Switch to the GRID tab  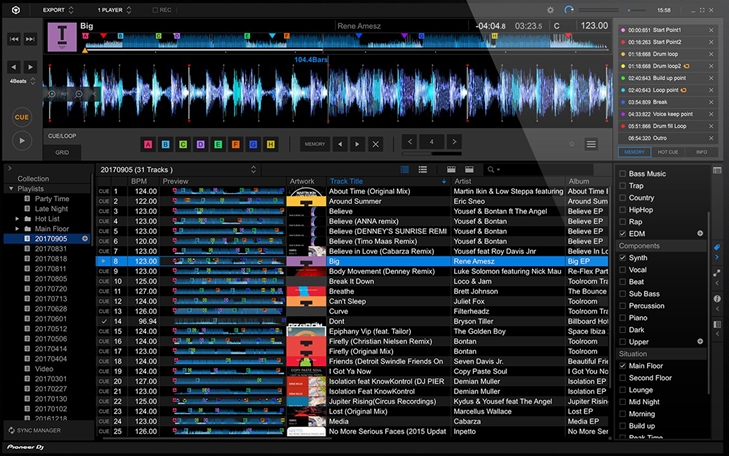pos(61,152)
